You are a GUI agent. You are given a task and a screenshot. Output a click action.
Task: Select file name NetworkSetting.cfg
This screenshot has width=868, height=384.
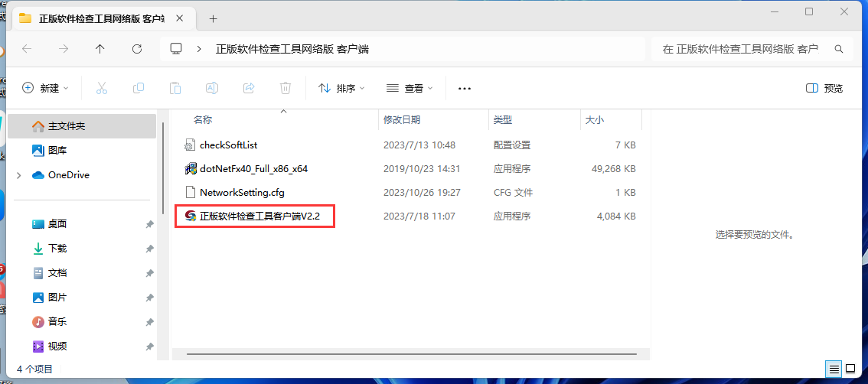click(x=242, y=193)
